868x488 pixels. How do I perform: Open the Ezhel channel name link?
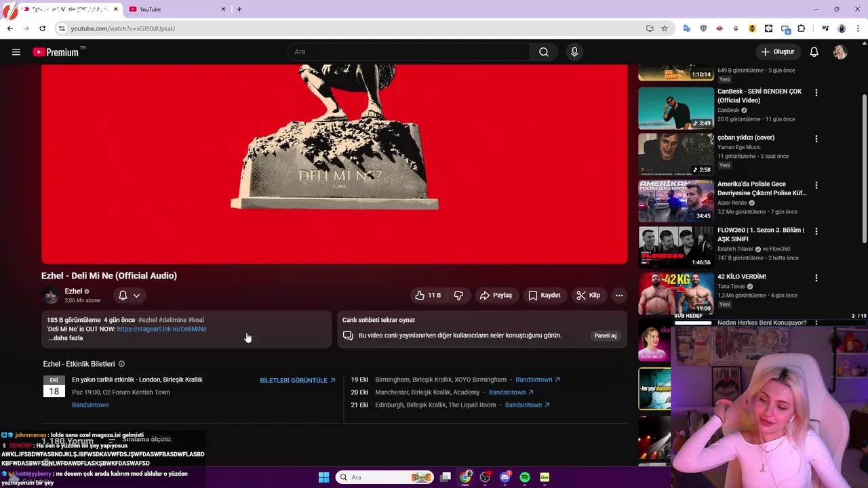(73, 291)
